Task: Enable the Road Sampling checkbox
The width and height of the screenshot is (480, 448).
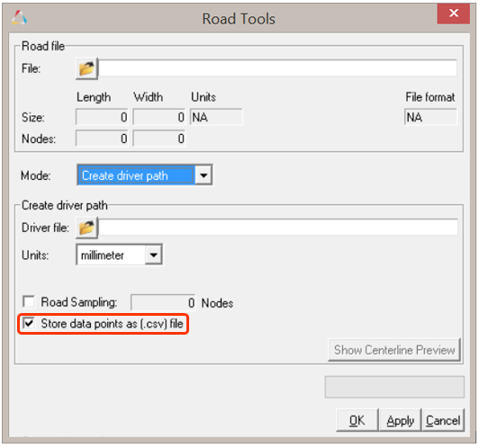Action: [x=29, y=301]
